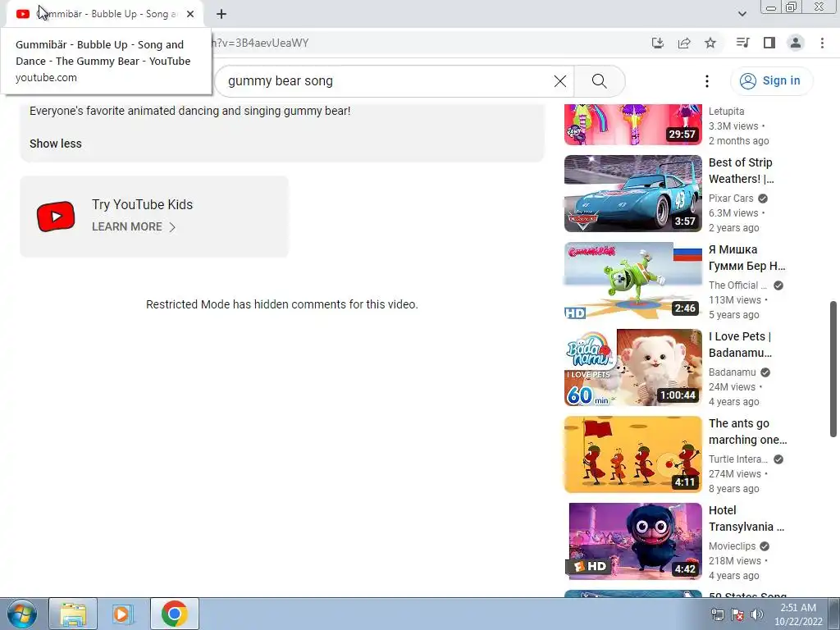Open YouTube settings three-dot menu

[706, 81]
